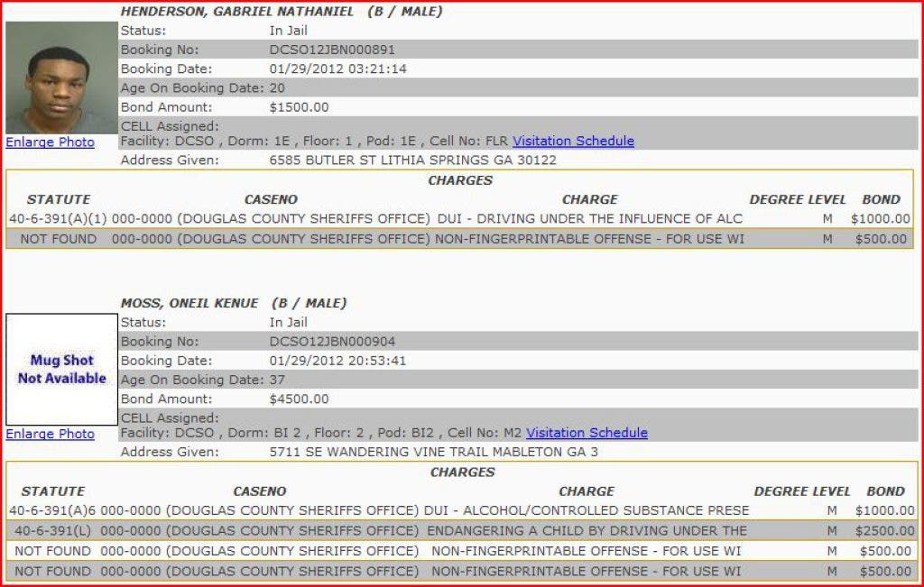Click Enlarge Photo link under Moss's placeholder
Screen dimensions: 924x587
50,435
